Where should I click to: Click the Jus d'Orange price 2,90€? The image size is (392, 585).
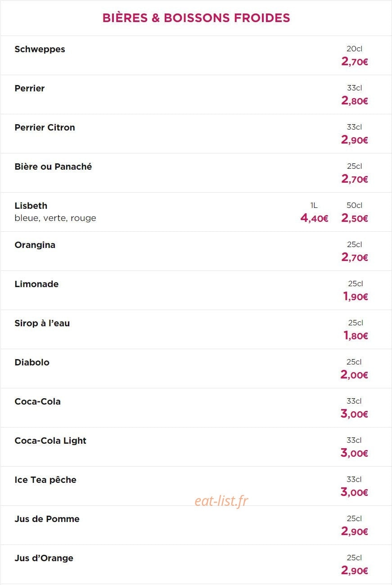click(x=355, y=571)
